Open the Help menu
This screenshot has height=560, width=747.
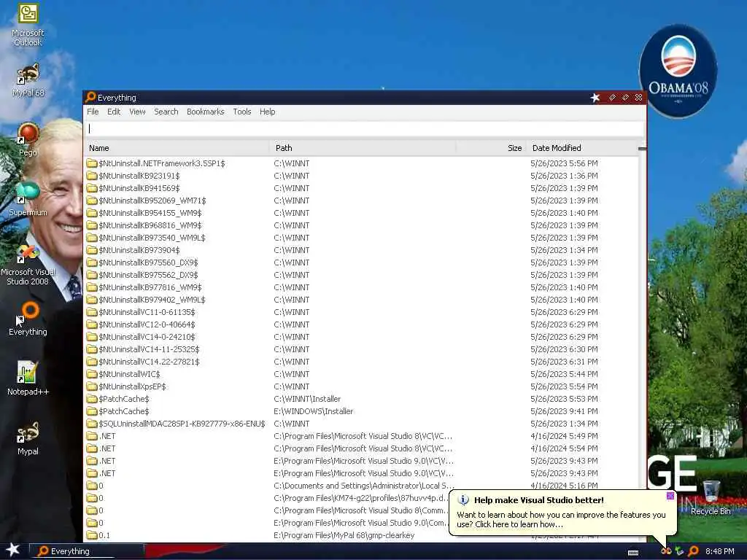[x=267, y=112]
